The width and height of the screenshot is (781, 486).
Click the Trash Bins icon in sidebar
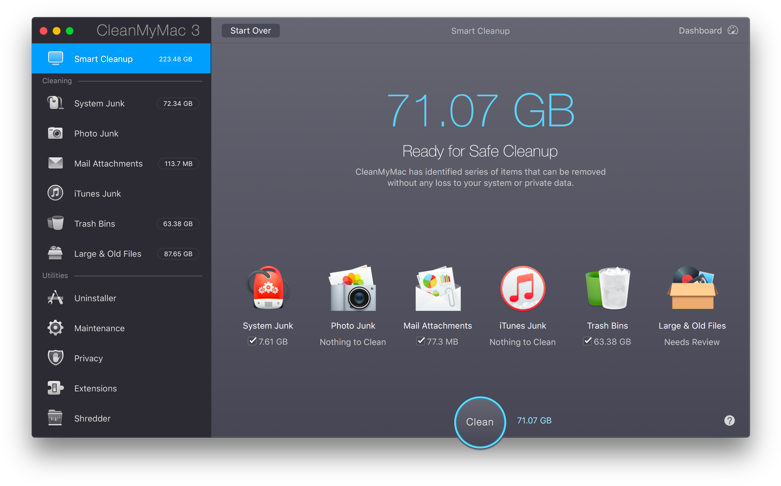(x=55, y=223)
